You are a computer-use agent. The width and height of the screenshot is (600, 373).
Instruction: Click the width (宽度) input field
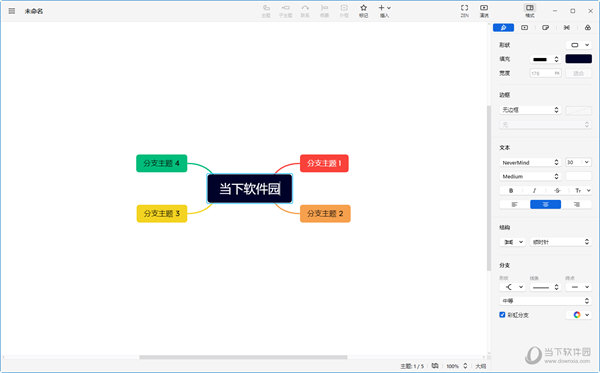point(545,73)
